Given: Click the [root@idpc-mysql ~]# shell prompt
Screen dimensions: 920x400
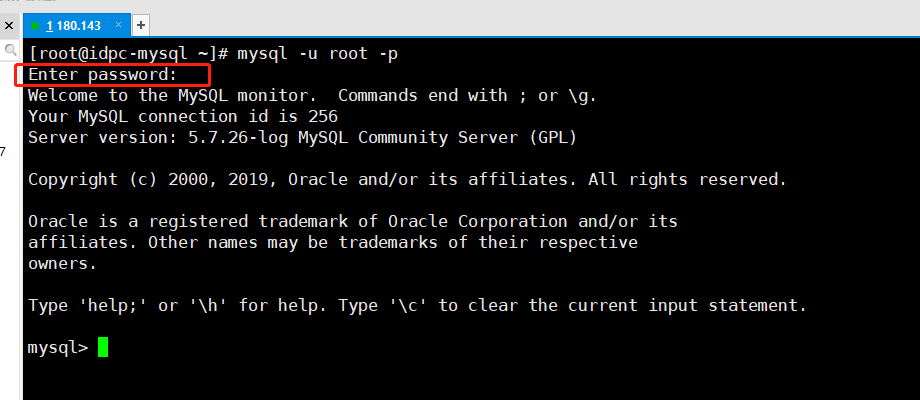Looking at the screenshot, I should (x=130, y=53).
